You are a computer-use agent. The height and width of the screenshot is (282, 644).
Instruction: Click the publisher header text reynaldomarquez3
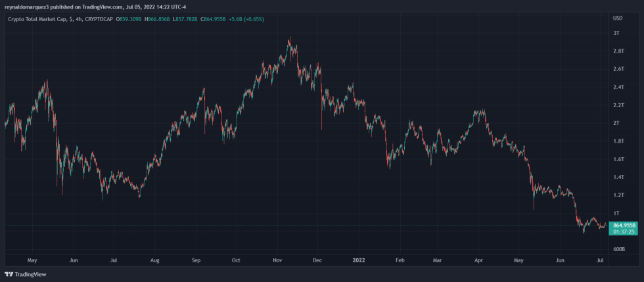26,7
